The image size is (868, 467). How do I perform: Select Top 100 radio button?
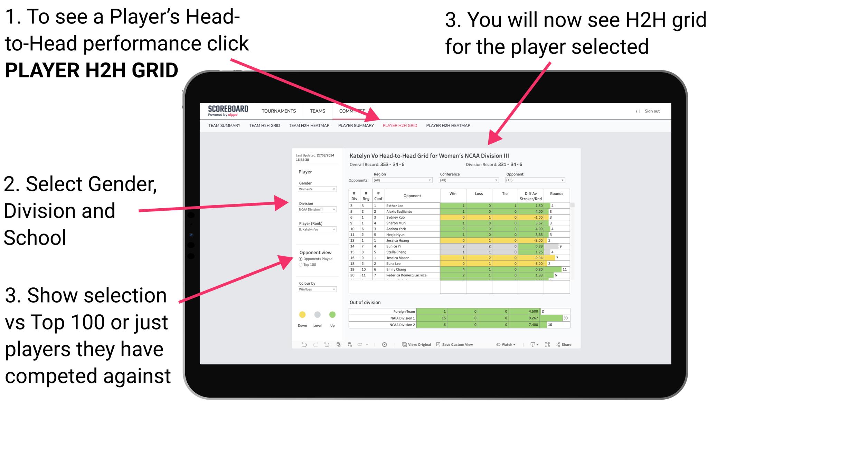click(300, 265)
